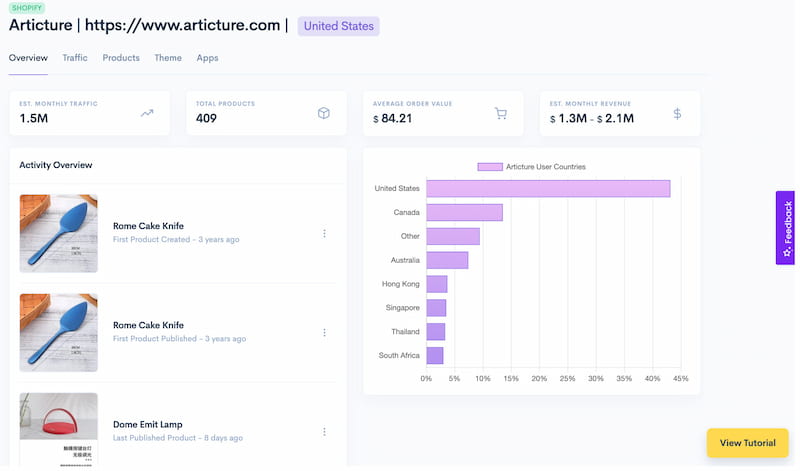Toggle the Articture User Countries legend swatch
The height and width of the screenshot is (471, 800).
pos(489,166)
